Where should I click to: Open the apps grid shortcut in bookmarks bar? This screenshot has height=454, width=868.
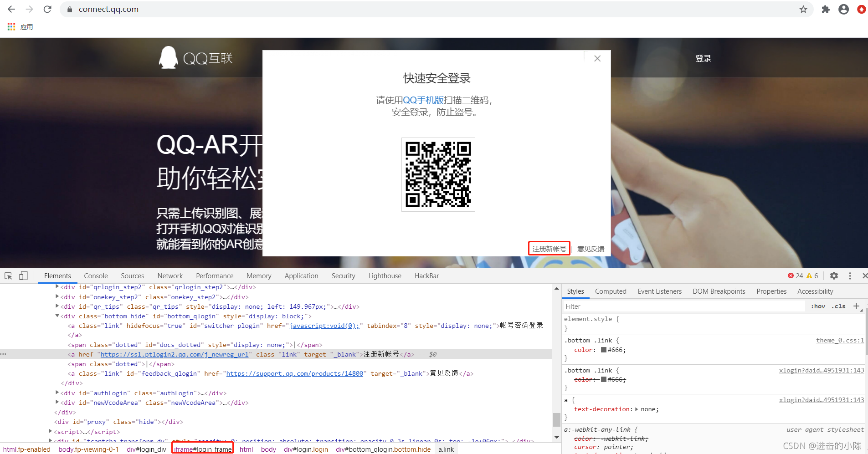11,27
